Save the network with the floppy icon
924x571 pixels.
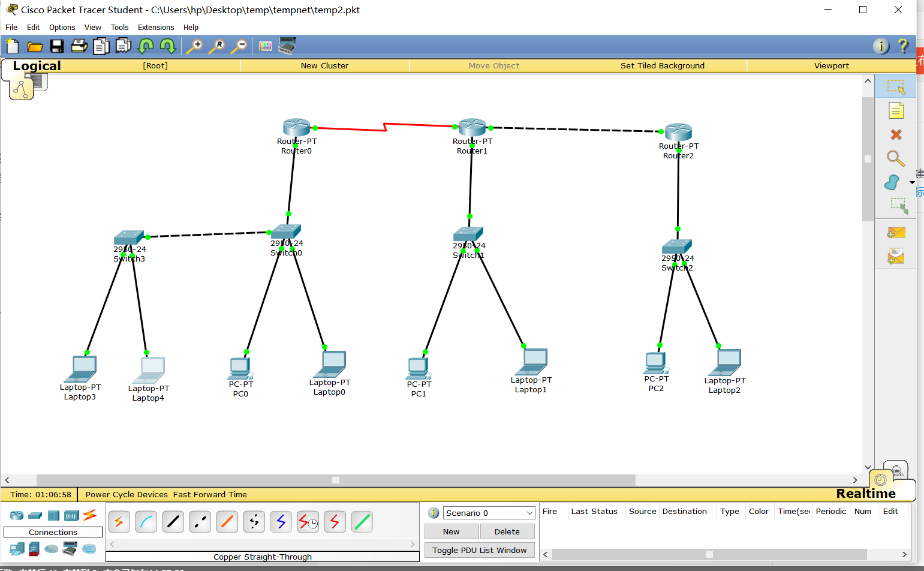(x=57, y=46)
